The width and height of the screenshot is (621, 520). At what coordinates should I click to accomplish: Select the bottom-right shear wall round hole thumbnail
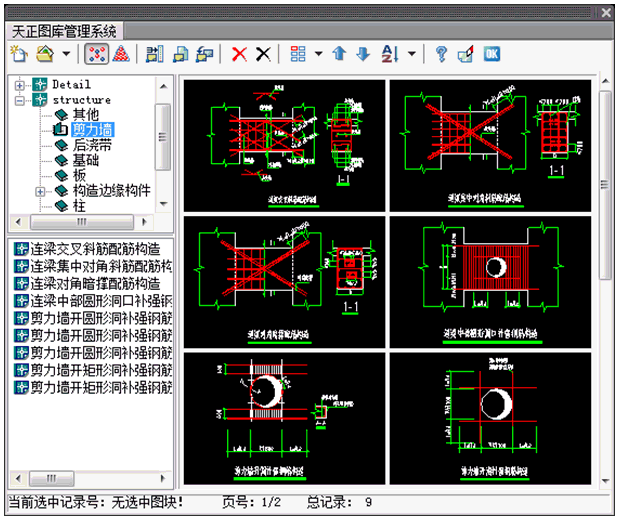point(490,418)
